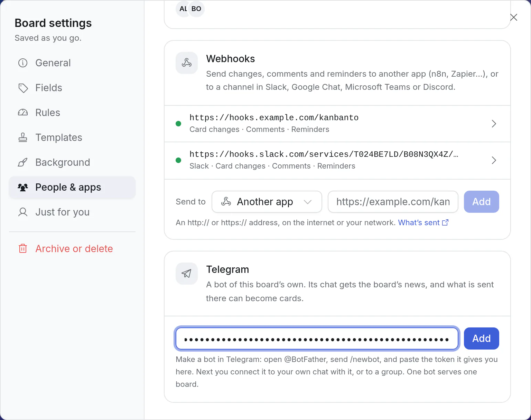Click the Just for you person icon
The height and width of the screenshot is (420, 531).
point(23,212)
